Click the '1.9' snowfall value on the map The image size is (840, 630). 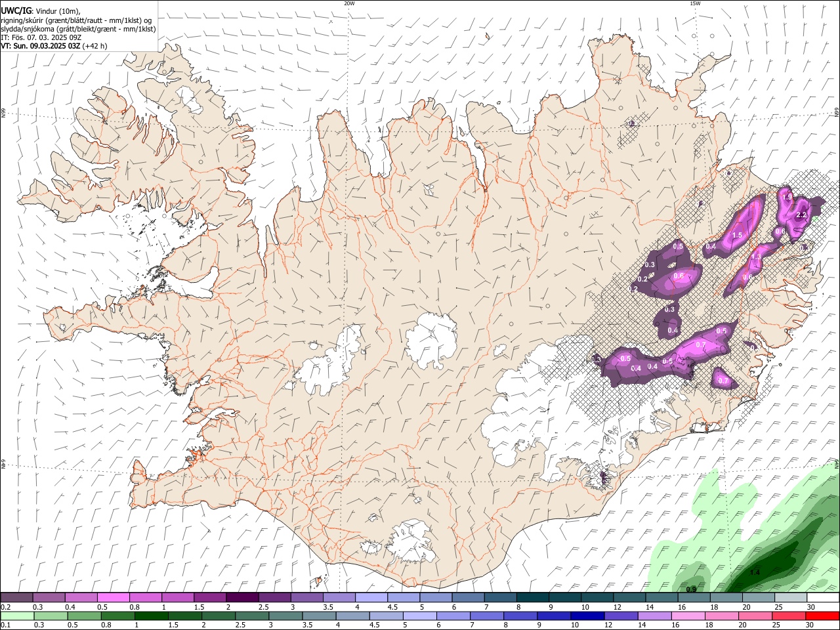(787, 197)
